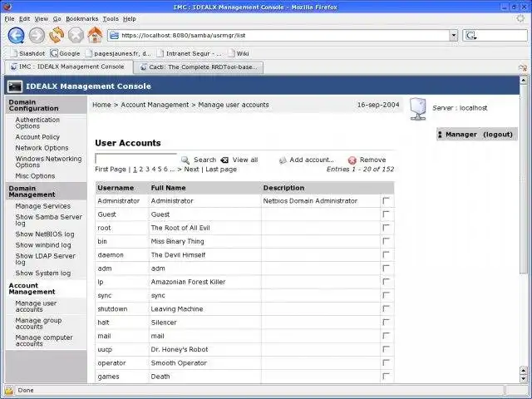Open Manage computer accounts in the sidebar
Image resolution: width=532 pixels, height=399 pixels.
[x=44, y=340]
